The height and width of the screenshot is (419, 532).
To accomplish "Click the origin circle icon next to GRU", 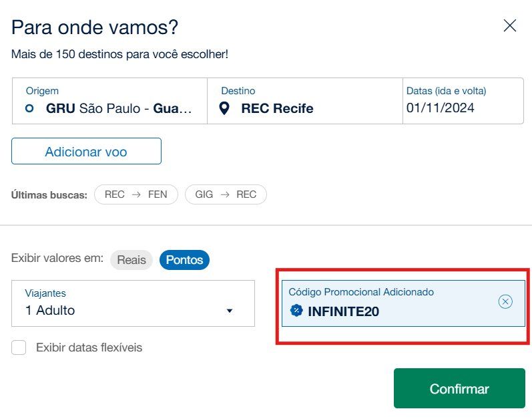I will pyautogui.click(x=29, y=108).
